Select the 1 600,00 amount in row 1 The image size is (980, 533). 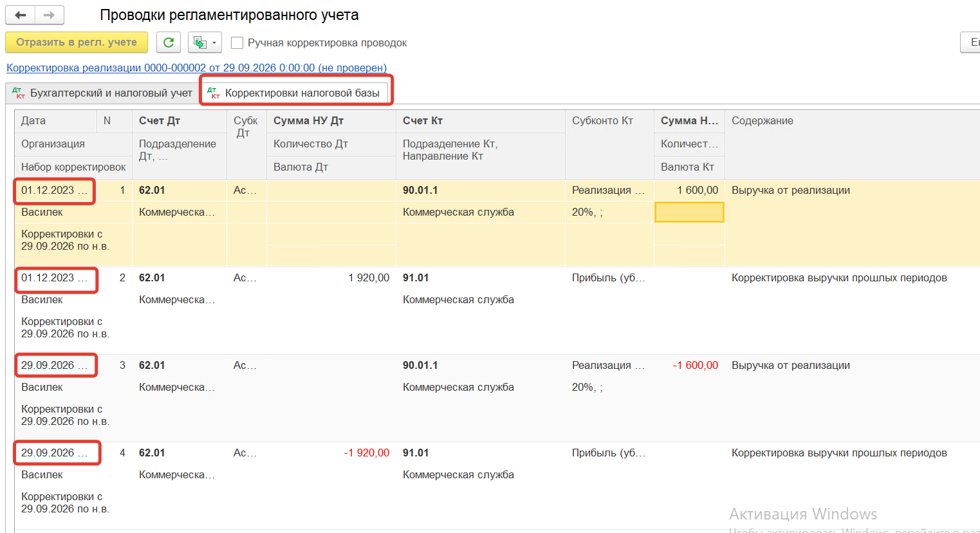tap(698, 190)
